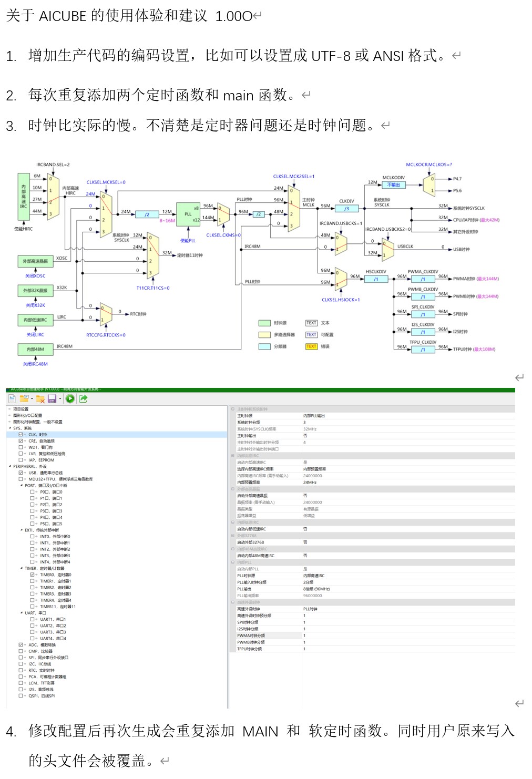Click yellow 多路选择器 legend swatch
Image resolution: width=532 pixels, height=779 pixels.
(264, 335)
